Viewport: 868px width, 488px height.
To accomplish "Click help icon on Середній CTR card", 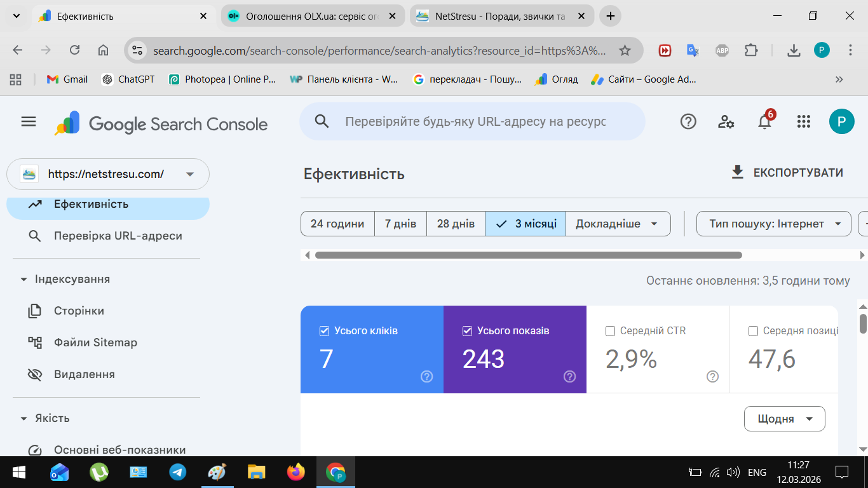I will click(x=712, y=377).
